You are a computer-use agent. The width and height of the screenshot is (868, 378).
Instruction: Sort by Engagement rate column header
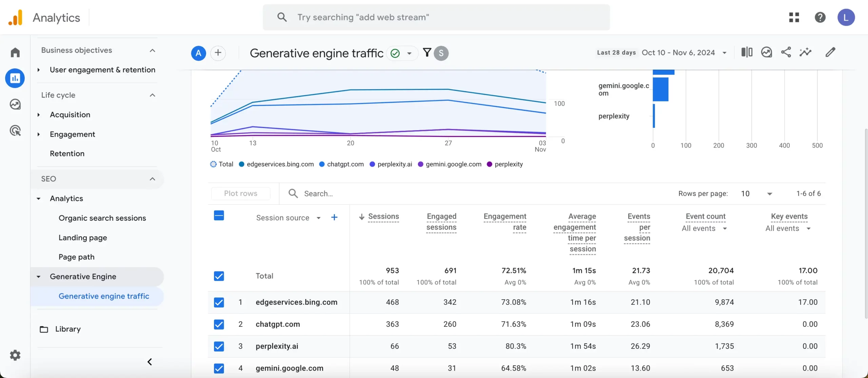[x=505, y=222]
